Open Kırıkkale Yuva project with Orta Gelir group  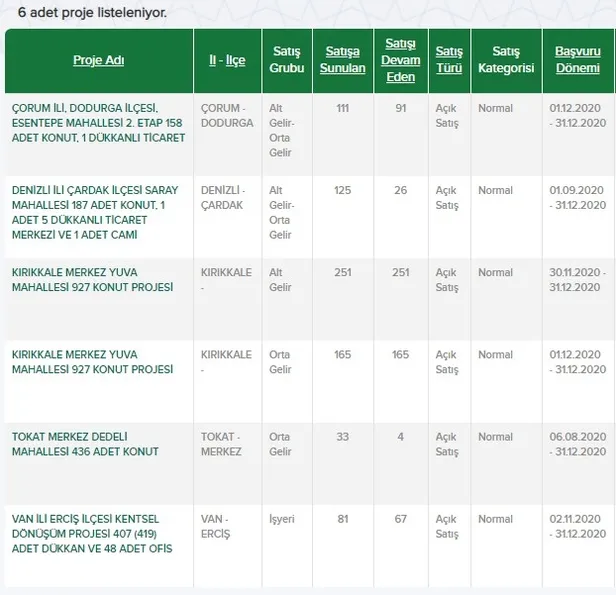(x=92, y=362)
